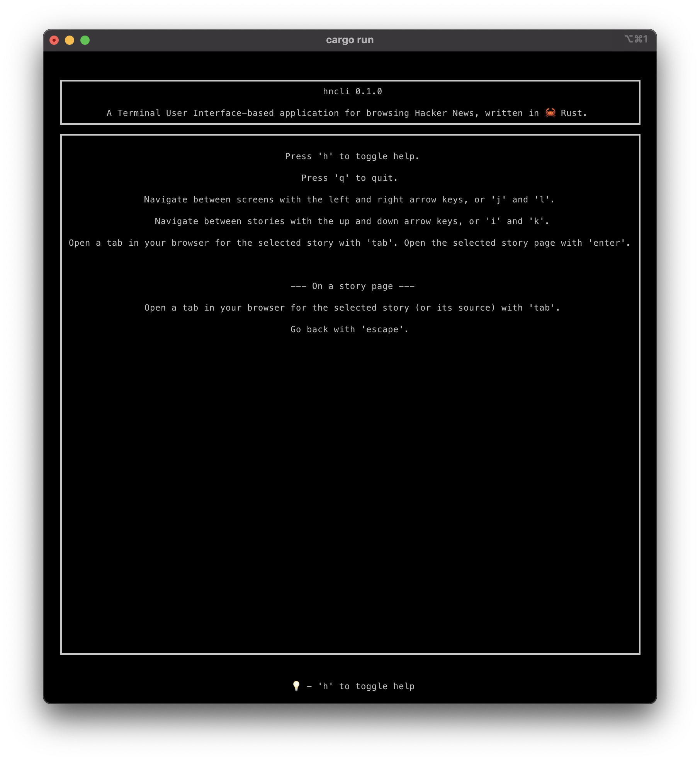Click "Press 'q' to quit." line
Screen dimensions: 700x761
[349, 178]
